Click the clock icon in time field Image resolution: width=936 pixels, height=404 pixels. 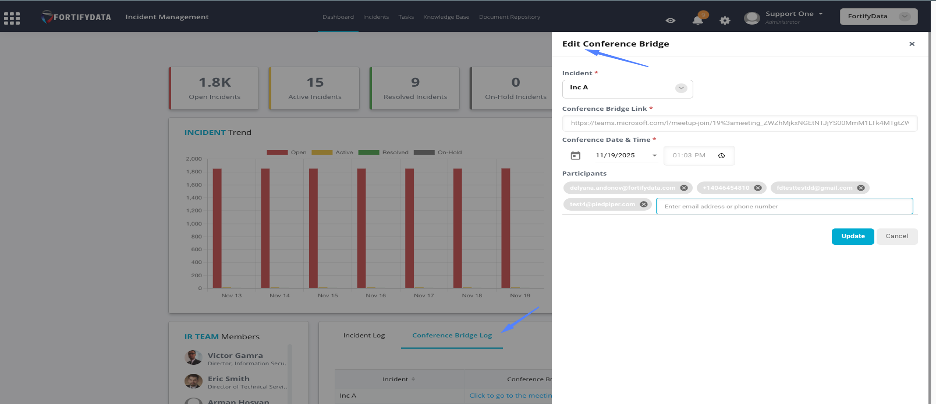point(721,156)
